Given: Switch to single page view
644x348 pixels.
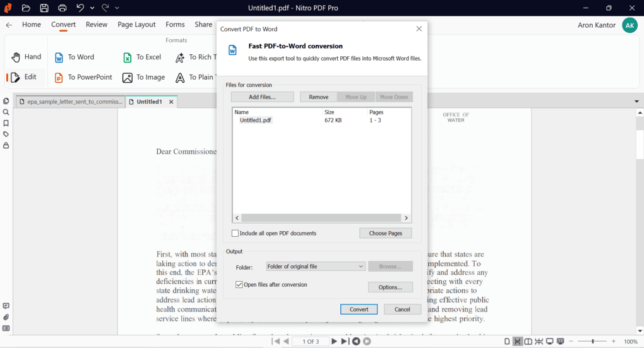Looking at the screenshot, I should tap(507, 342).
